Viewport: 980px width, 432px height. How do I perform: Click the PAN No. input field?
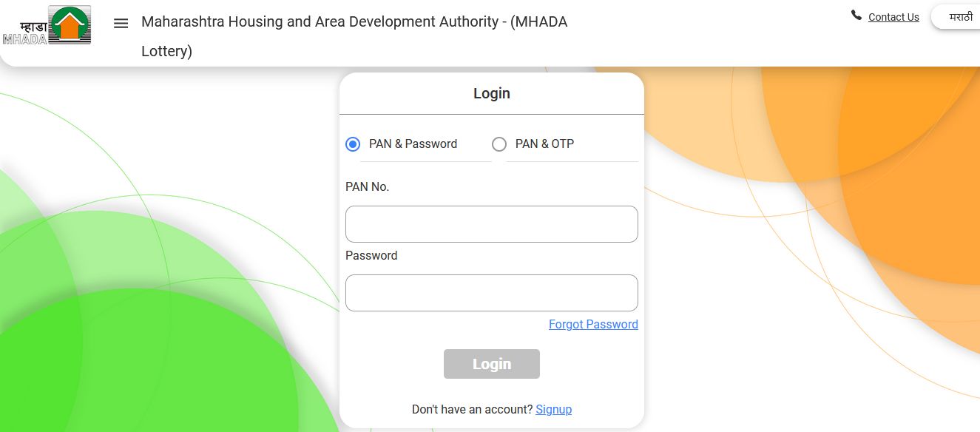491,223
